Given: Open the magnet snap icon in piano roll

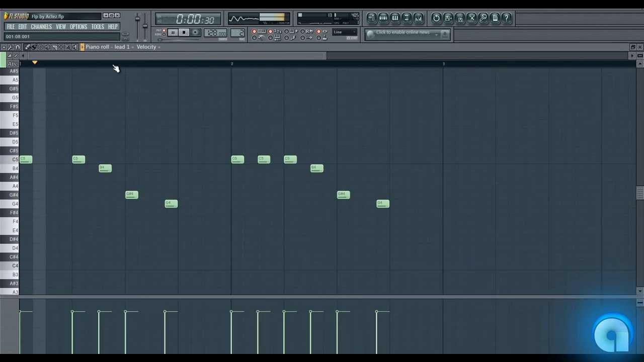Looking at the screenshot, I should pyautogui.click(x=17, y=47).
